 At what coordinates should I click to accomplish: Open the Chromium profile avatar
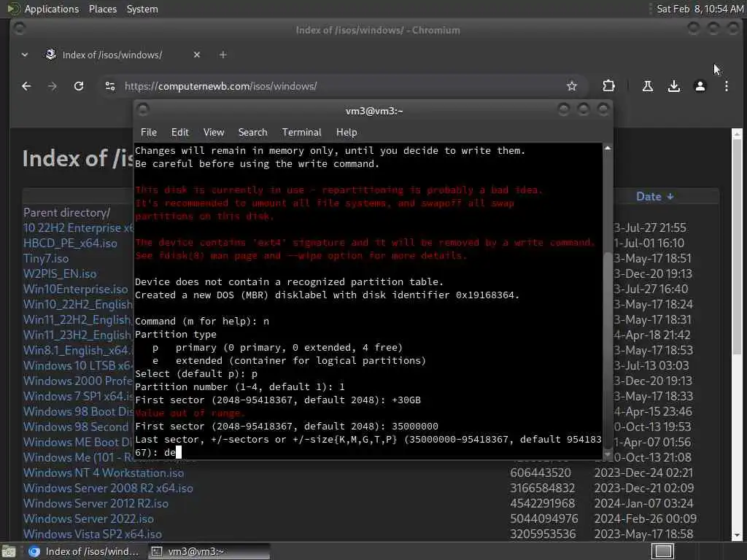coord(700,86)
